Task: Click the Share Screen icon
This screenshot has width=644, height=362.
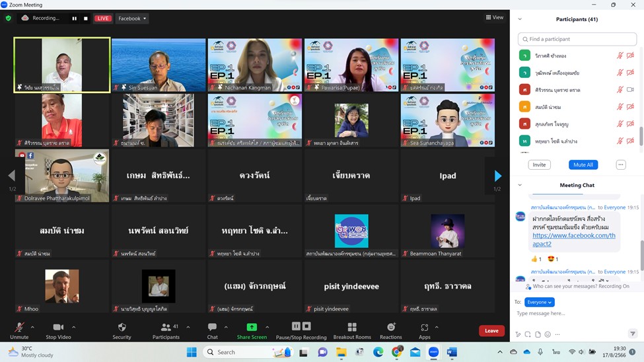Action: [x=252, y=327]
